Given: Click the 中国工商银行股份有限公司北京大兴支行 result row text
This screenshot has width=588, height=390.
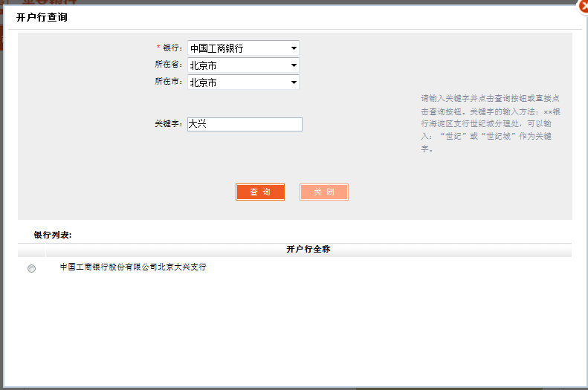Looking at the screenshot, I should (x=133, y=267).
